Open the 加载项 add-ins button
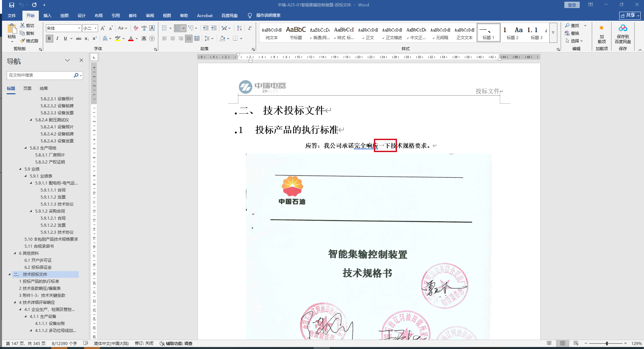The height and width of the screenshot is (349, 644). (x=601, y=34)
